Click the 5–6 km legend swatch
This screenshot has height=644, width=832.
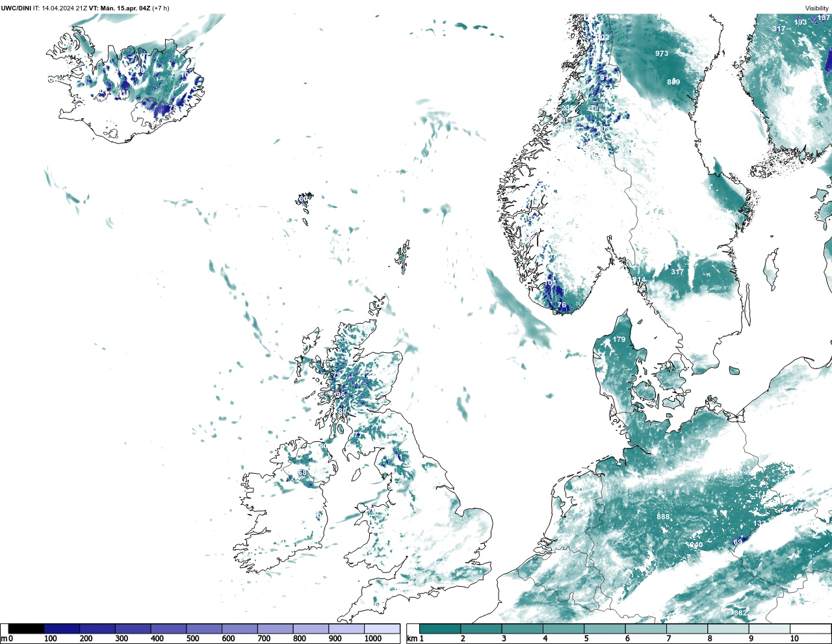pos(604,628)
